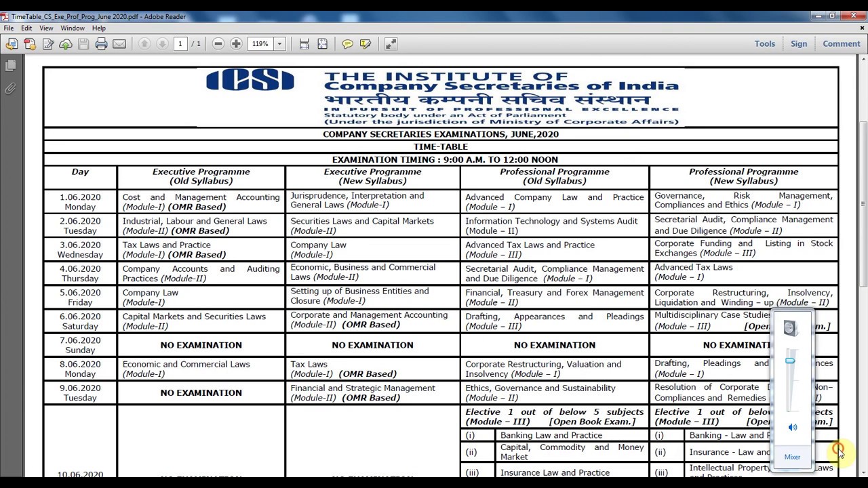Click the '7.06.2020 Sunday' date cell

[x=80, y=345]
